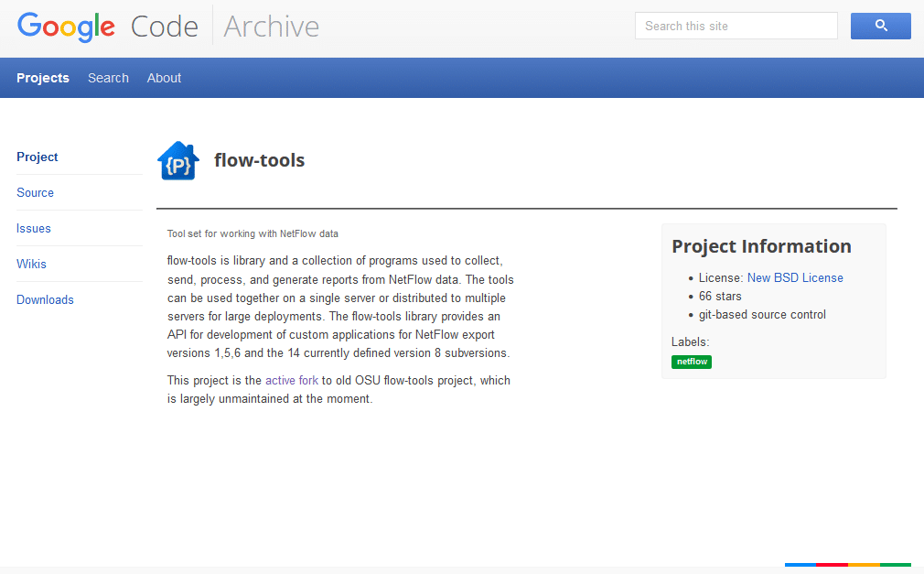Click the 'Project Information' heading
Image resolution: width=924 pixels, height=574 pixels.
pos(761,246)
